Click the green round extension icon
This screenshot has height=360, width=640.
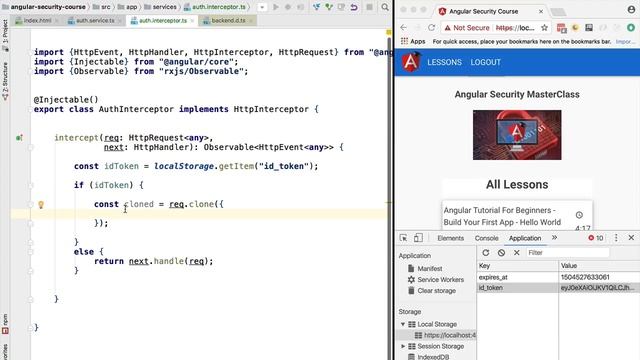tap(631, 28)
